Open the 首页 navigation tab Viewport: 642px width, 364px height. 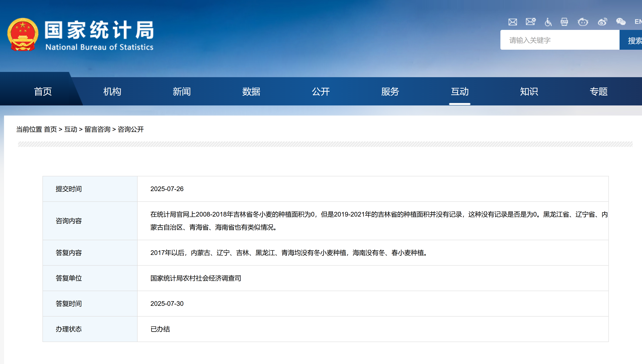43,92
